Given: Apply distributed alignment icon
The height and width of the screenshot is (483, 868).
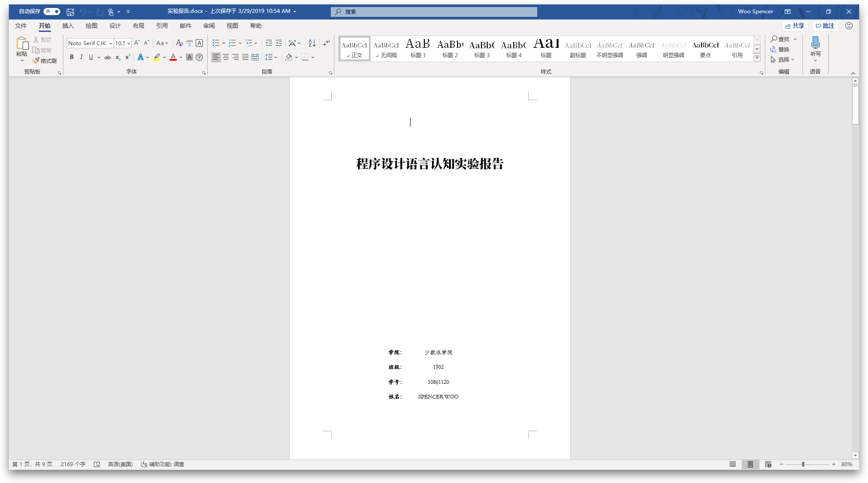Looking at the screenshot, I should (x=255, y=57).
